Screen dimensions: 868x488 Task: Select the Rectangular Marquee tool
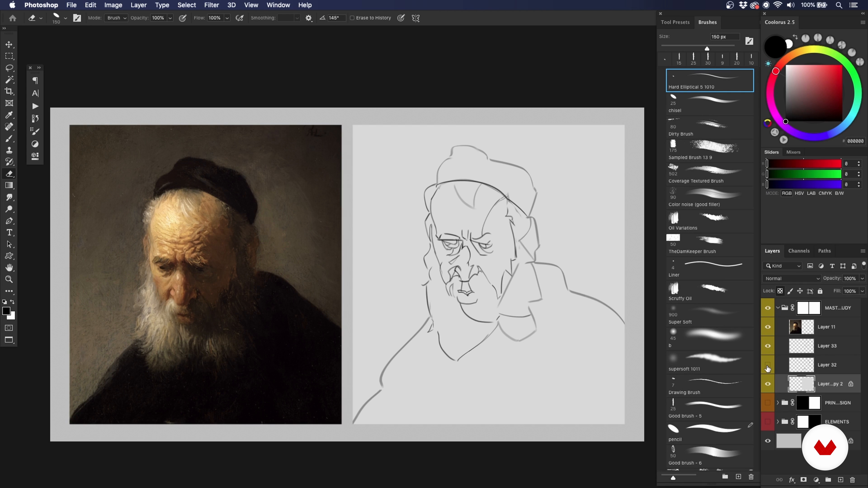tap(9, 56)
